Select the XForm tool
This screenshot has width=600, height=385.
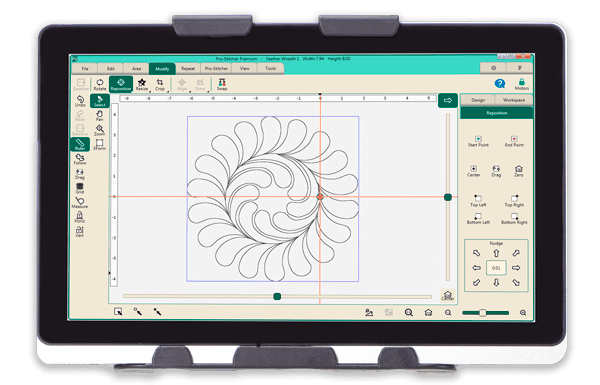pos(99,145)
